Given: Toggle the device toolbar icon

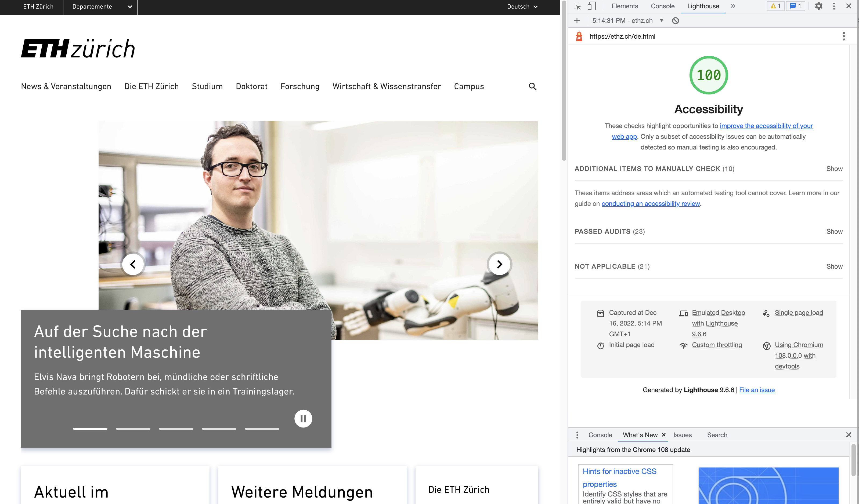Looking at the screenshot, I should [x=591, y=6].
